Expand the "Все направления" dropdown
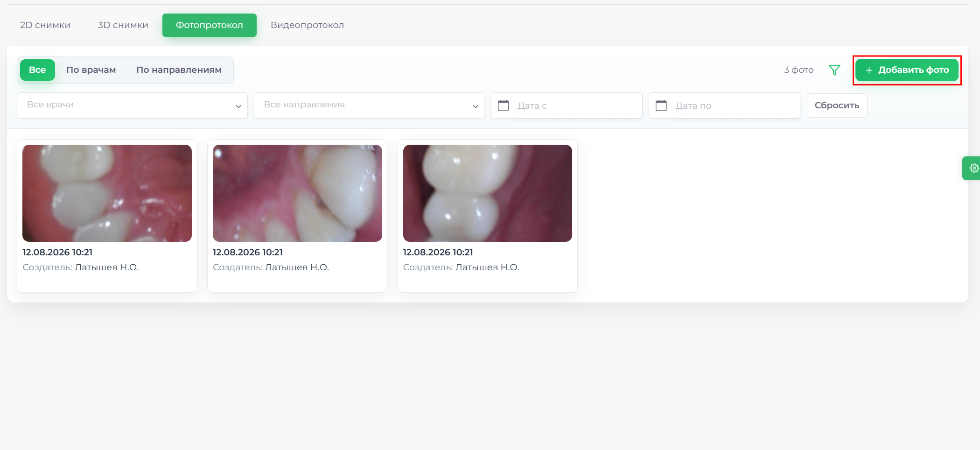The image size is (980, 450). point(369,105)
